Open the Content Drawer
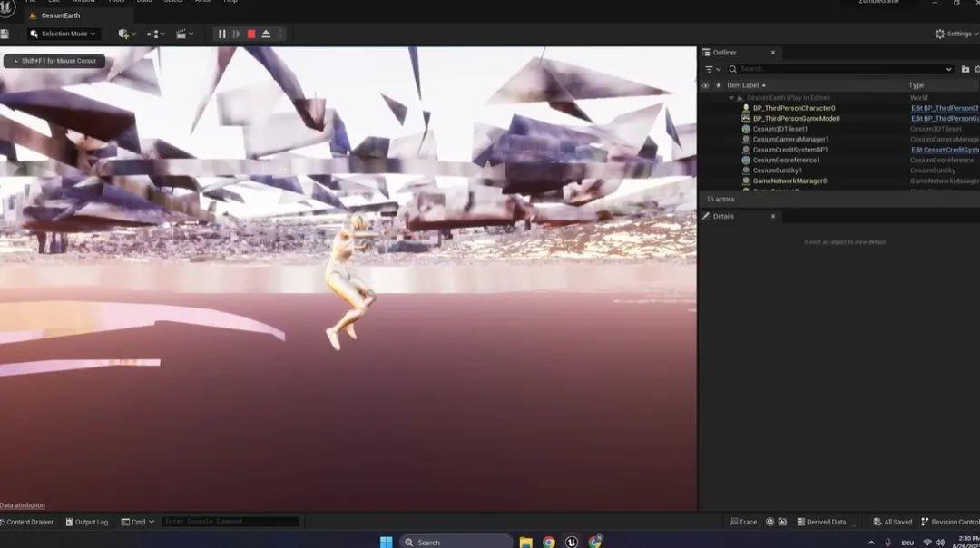 pyautogui.click(x=27, y=522)
